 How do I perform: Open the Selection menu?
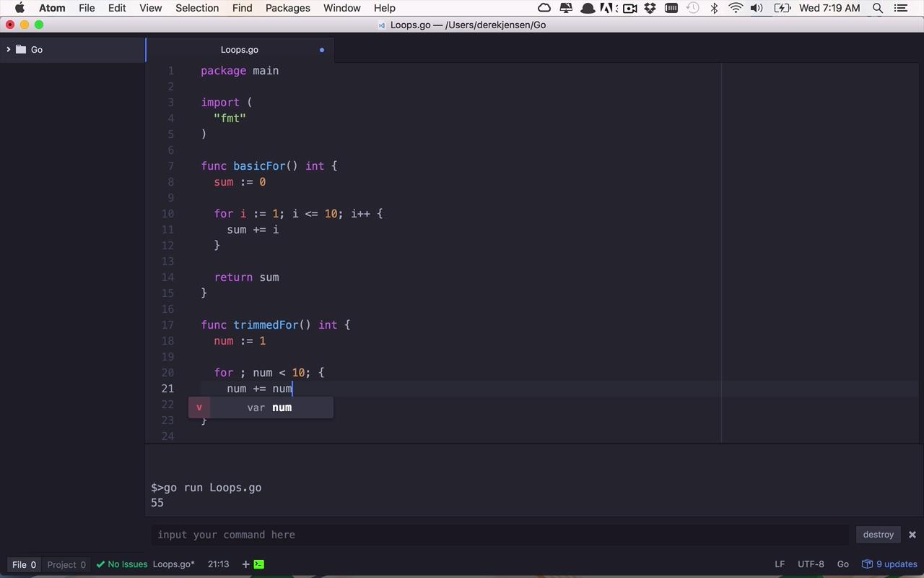pos(197,8)
